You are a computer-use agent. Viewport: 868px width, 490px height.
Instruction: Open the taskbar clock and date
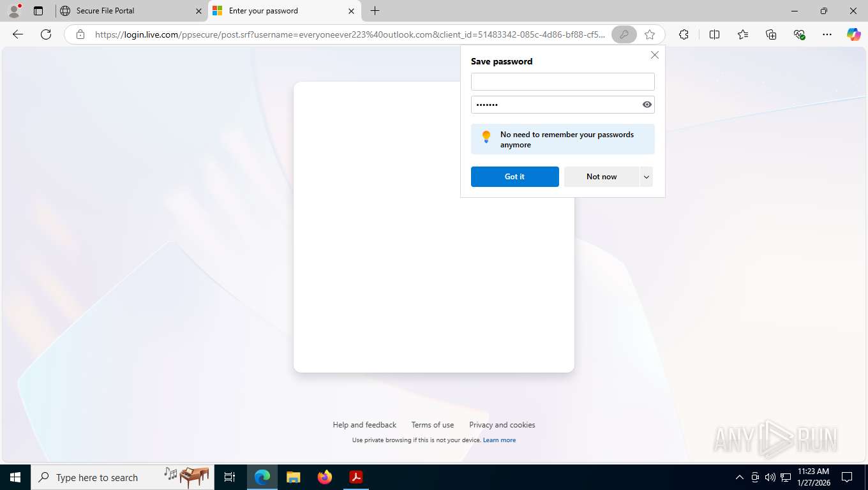pyautogui.click(x=813, y=477)
